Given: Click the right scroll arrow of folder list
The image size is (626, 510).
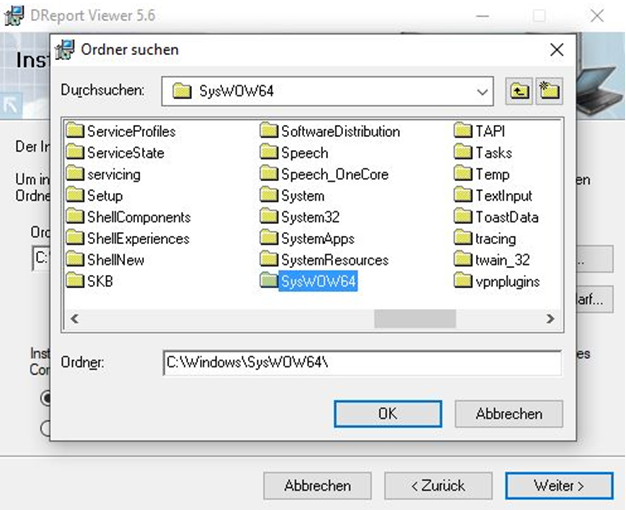Looking at the screenshot, I should pyautogui.click(x=550, y=319).
